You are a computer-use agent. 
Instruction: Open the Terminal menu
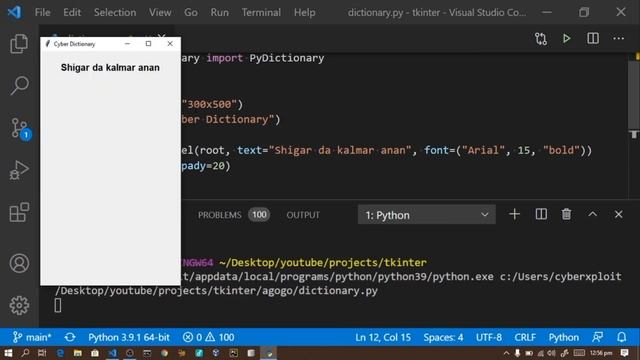pos(261,12)
